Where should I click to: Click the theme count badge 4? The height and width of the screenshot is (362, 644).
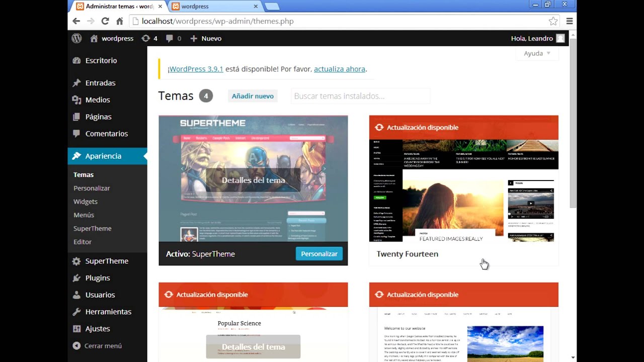[x=206, y=96]
